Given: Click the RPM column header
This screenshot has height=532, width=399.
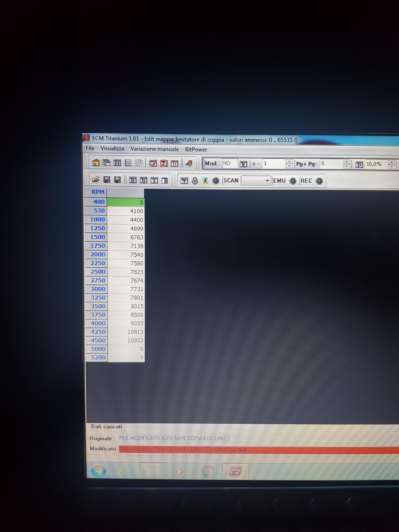Looking at the screenshot, I should (x=96, y=192).
